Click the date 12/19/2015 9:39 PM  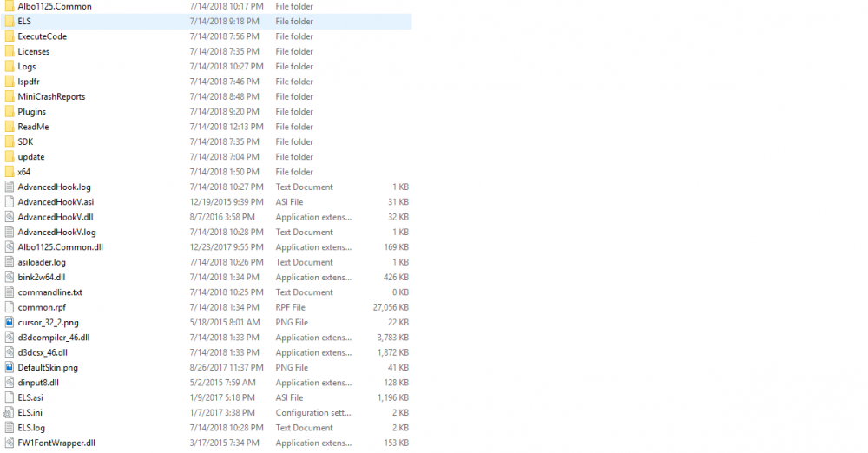(x=227, y=201)
